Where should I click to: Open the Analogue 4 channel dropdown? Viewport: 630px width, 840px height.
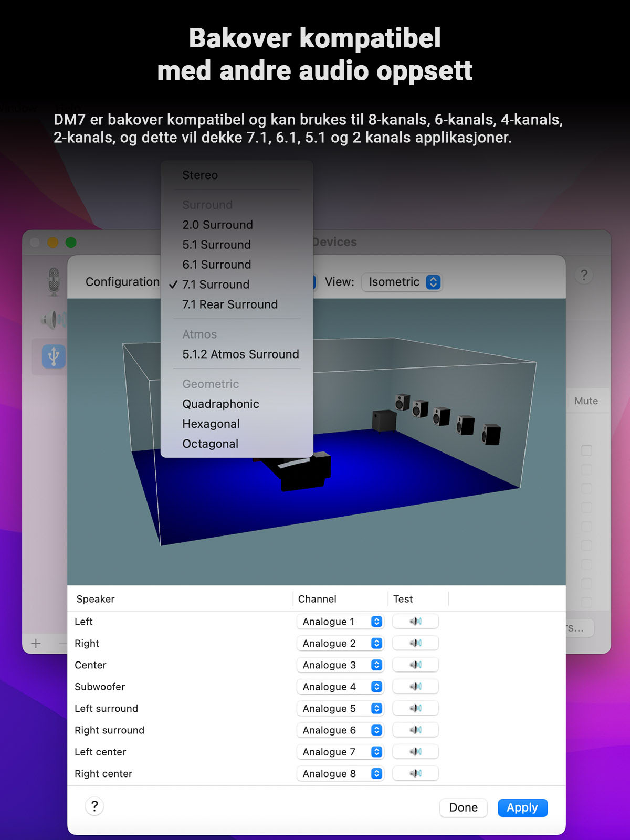pos(340,687)
